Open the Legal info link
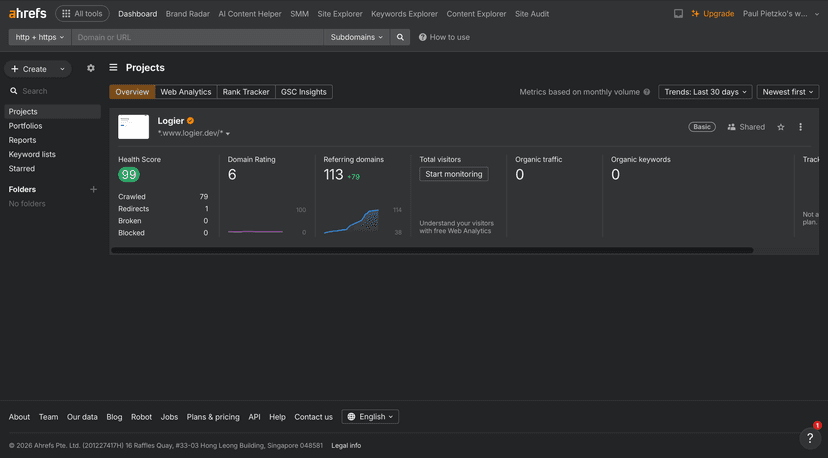This screenshot has width=828, height=458. 346,445
